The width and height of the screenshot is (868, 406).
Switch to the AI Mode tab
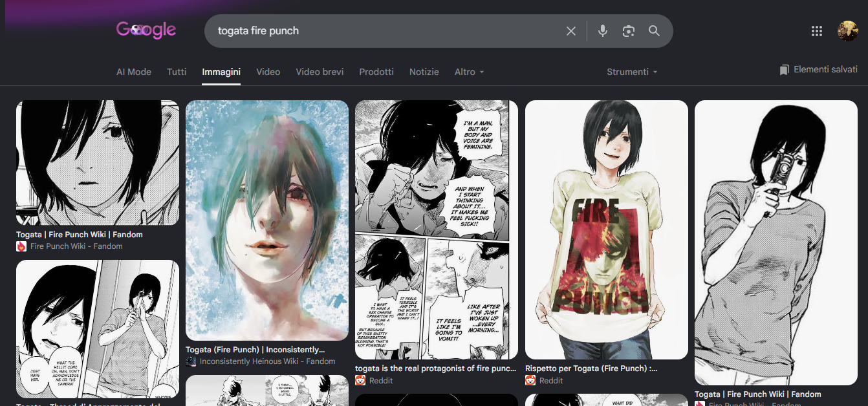134,72
